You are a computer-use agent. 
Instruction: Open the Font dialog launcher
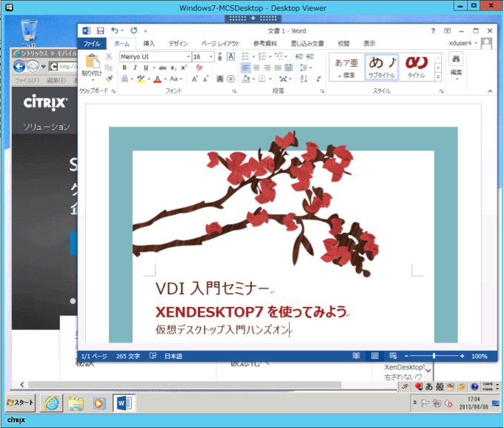[234, 91]
